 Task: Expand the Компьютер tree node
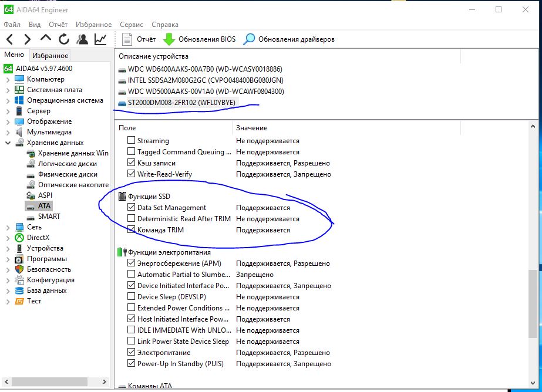(8, 80)
